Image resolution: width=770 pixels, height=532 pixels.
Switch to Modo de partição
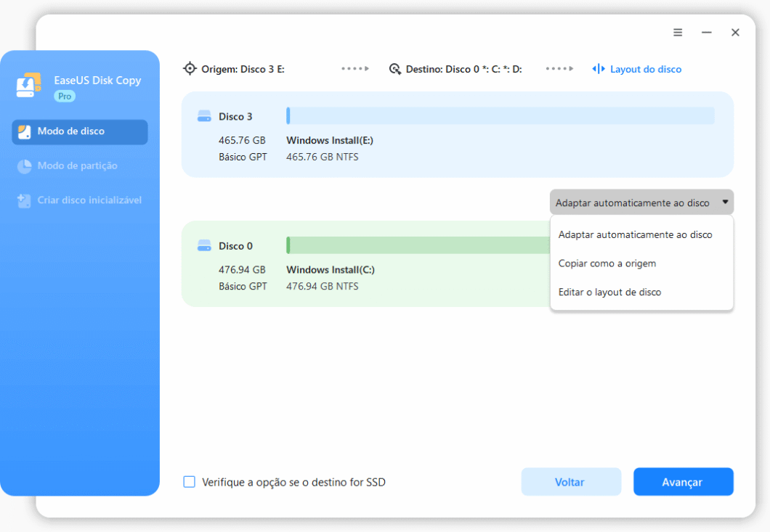(x=77, y=166)
